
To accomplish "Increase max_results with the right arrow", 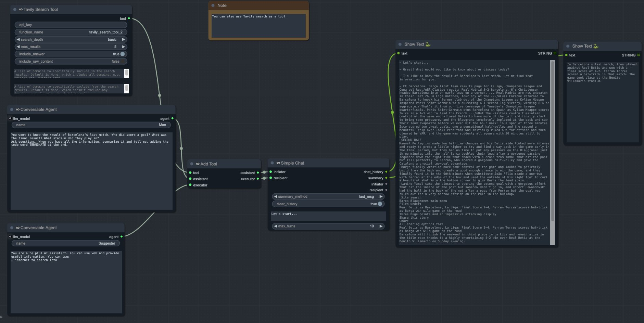I will pos(124,47).
